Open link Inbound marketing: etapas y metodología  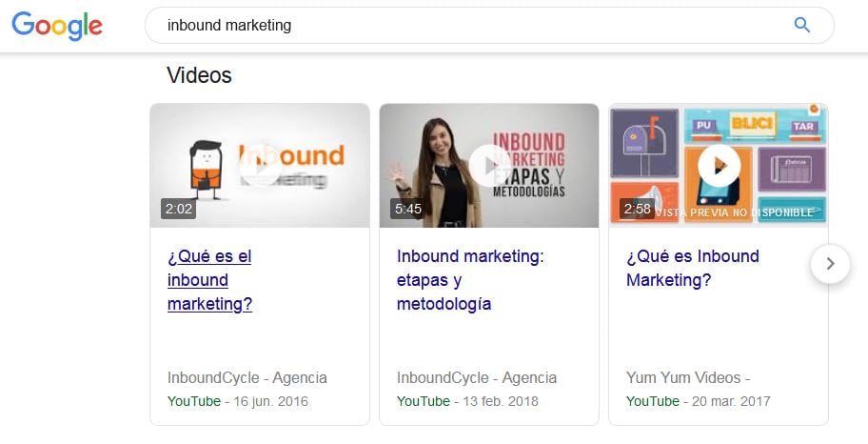[x=470, y=280]
